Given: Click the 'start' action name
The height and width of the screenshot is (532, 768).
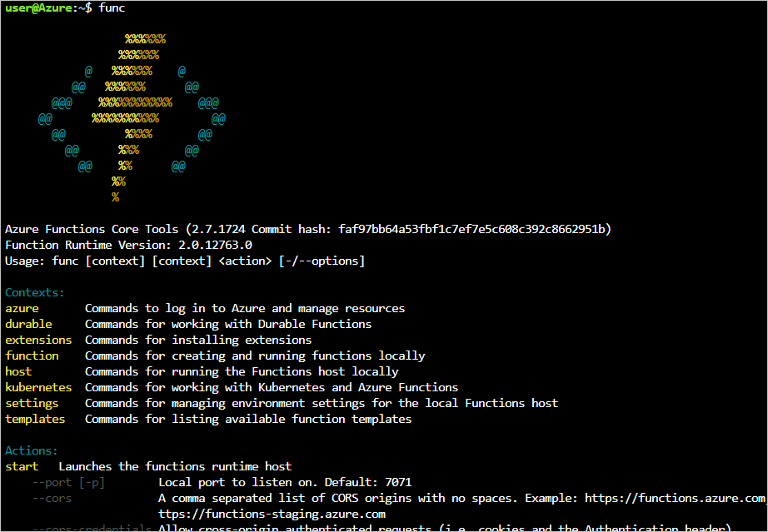Looking at the screenshot, I should (22, 466).
